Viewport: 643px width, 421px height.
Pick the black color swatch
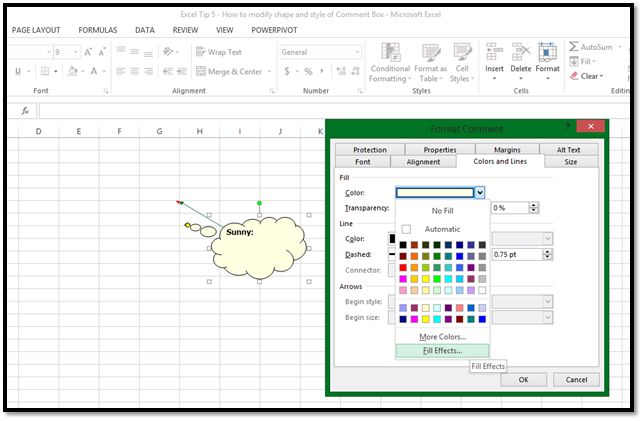coord(403,245)
